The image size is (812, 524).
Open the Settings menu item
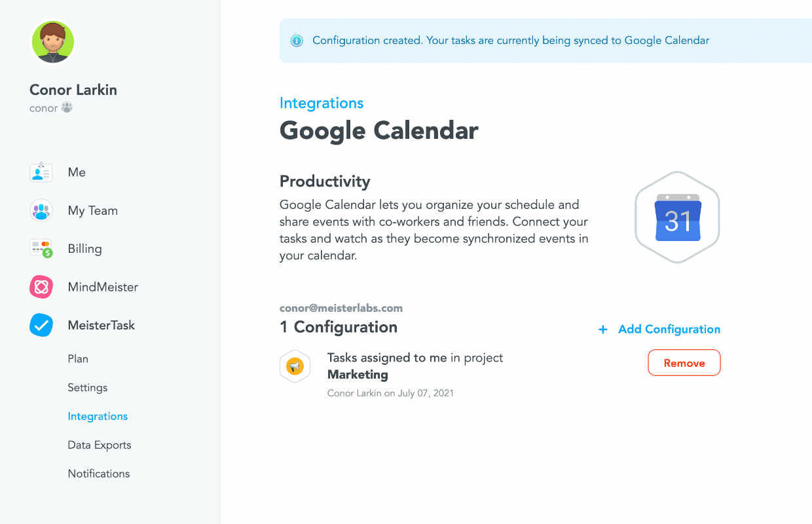point(87,387)
